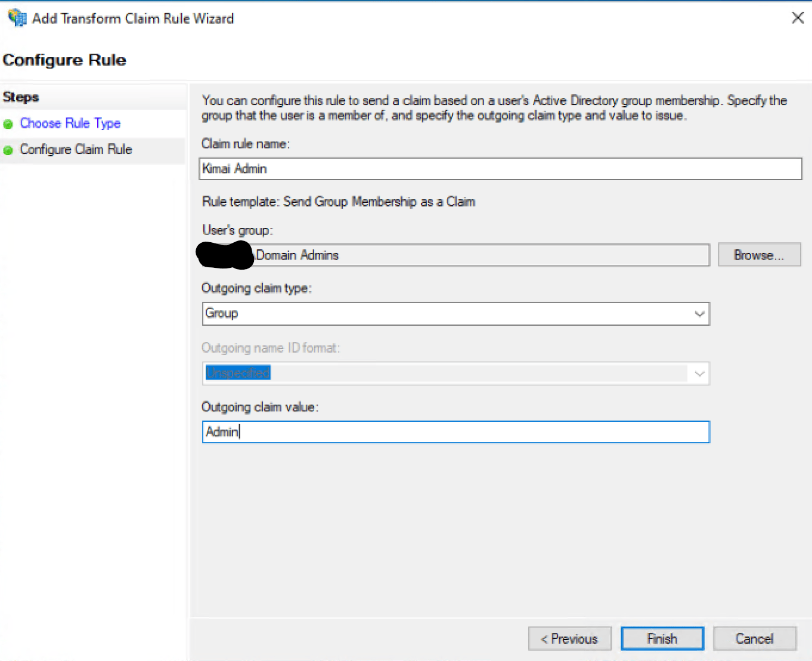Image resolution: width=812 pixels, height=661 pixels.
Task: Click the Group value in the claim type box
Action: (221, 313)
